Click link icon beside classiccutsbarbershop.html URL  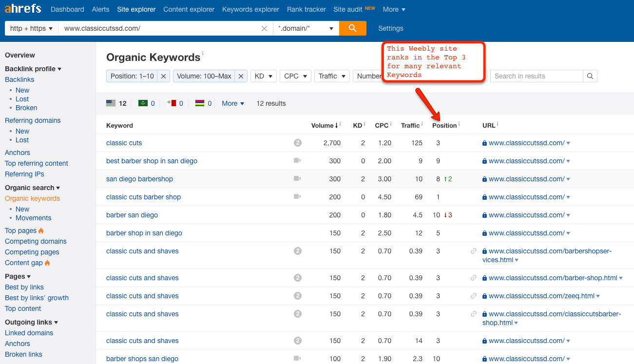[x=473, y=314]
